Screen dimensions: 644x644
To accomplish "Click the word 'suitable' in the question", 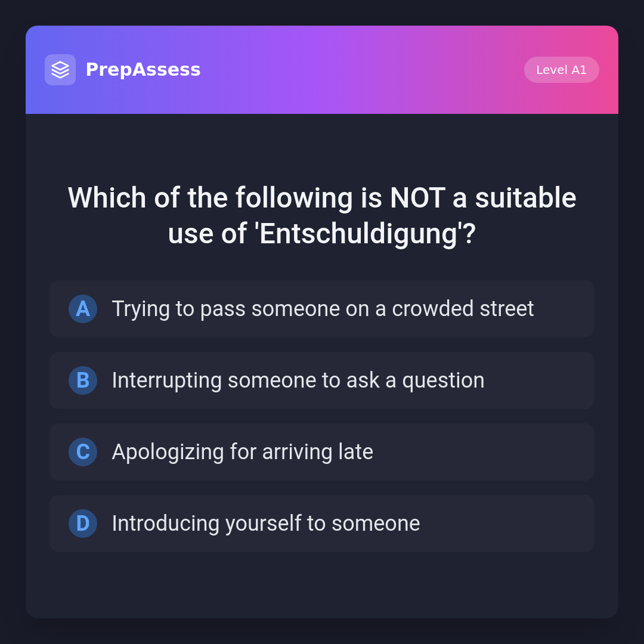I will pos(525,198).
